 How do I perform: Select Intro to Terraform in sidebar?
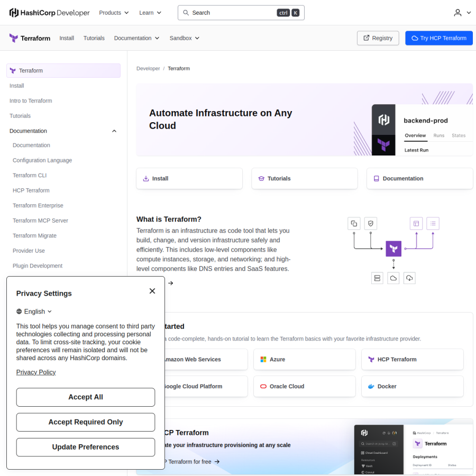click(31, 101)
